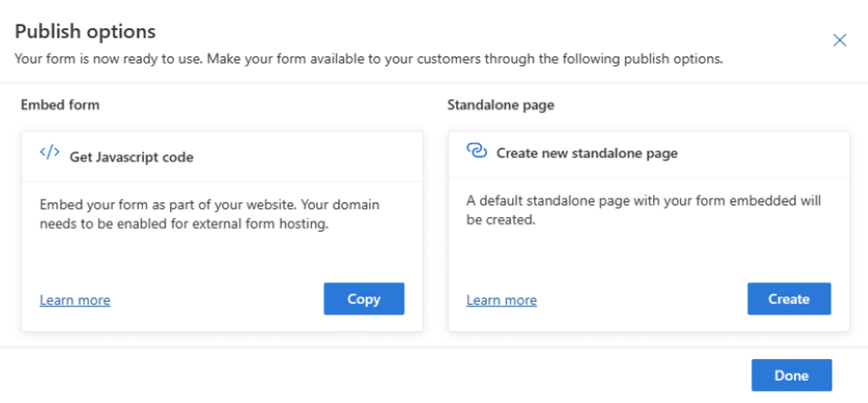Click the Done button
Viewport: 868px width, 403px height.
pyautogui.click(x=790, y=376)
